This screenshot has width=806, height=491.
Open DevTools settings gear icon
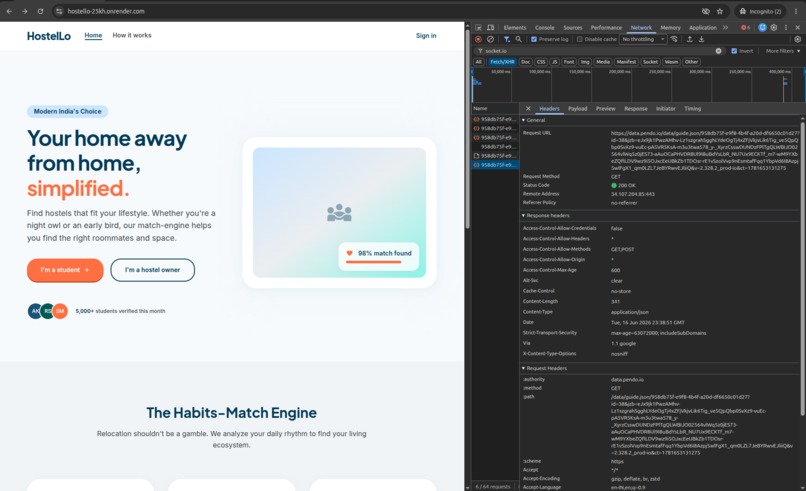point(774,27)
